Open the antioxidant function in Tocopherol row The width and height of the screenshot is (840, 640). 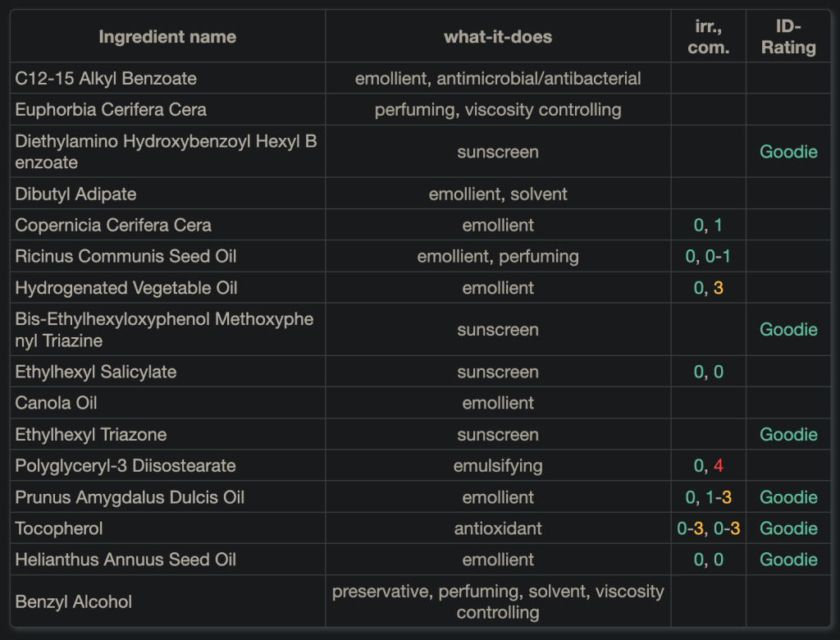498,528
